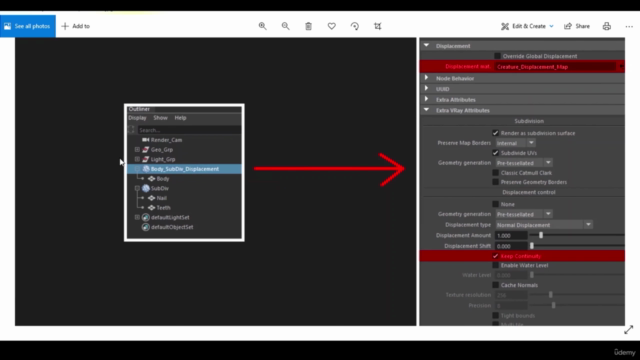
Task: Enable the Classic Catmull Clark checkbox
Action: point(496,173)
